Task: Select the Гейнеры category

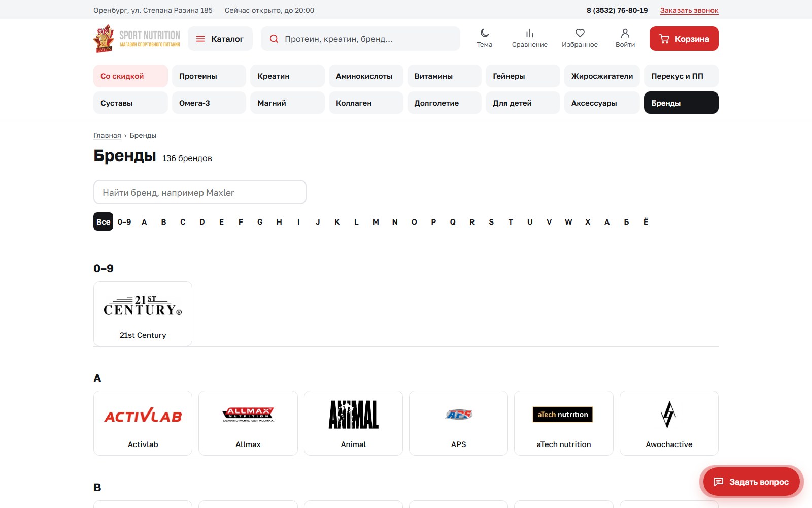Action: tap(523, 76)
